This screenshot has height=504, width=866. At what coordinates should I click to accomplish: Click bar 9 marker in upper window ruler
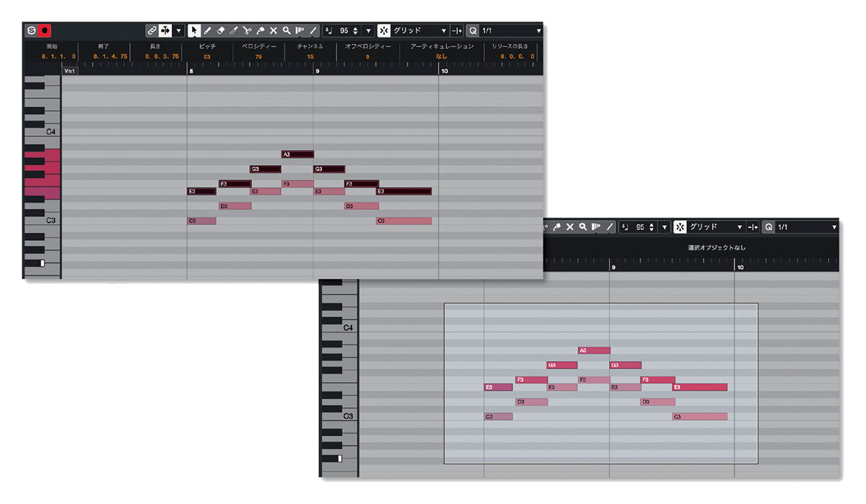pyautogui.click(x=317, y=71)
